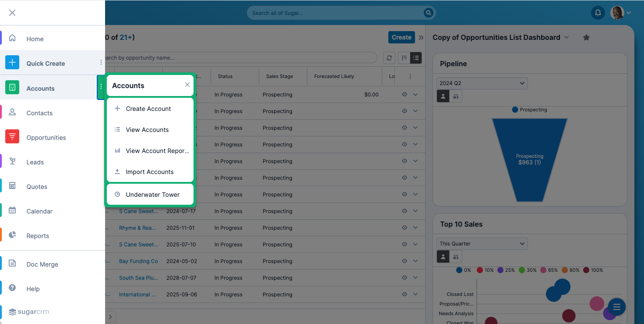Click the Quick Create plus icon
This screenshot has width=644, height=324.
click(12, 63)
